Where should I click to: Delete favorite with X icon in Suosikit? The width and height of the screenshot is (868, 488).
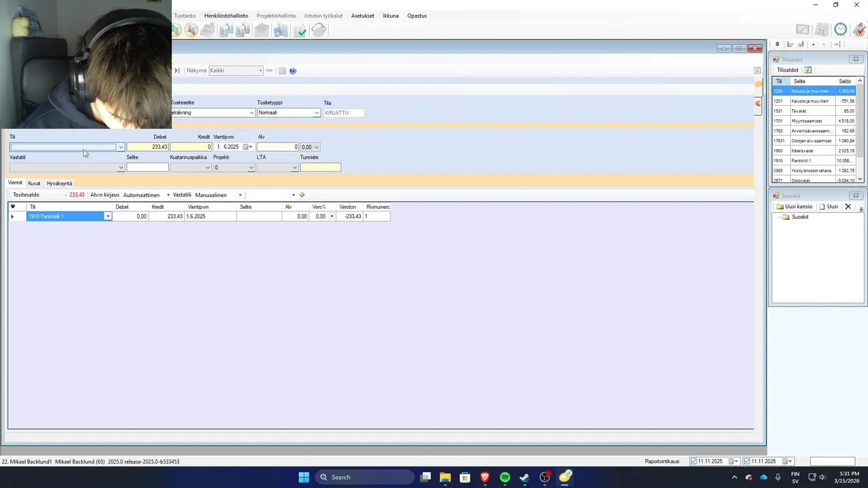(848, 207)
